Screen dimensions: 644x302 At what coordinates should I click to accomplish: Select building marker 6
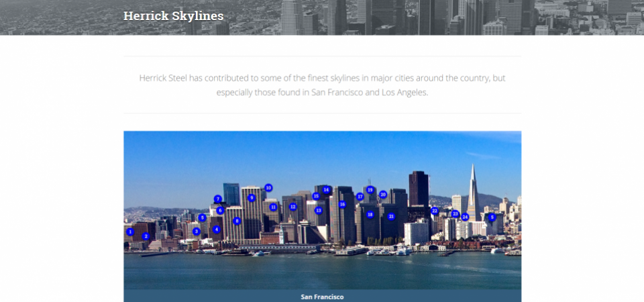click(x=220, y=211)
